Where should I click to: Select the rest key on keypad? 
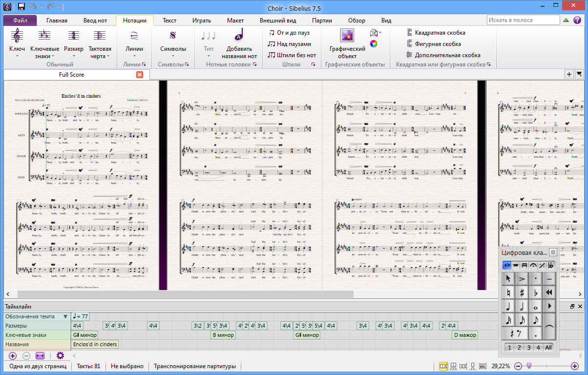coord(515,334)
